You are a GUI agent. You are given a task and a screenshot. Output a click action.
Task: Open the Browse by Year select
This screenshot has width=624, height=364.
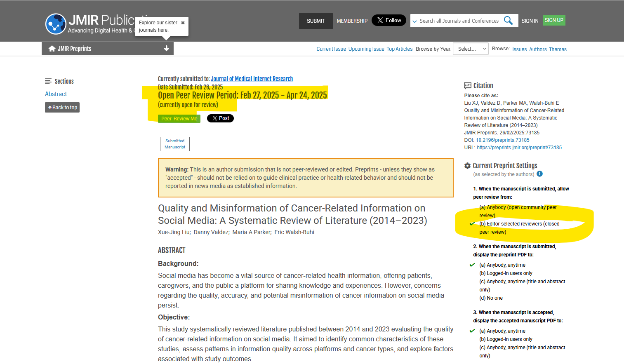471,49
